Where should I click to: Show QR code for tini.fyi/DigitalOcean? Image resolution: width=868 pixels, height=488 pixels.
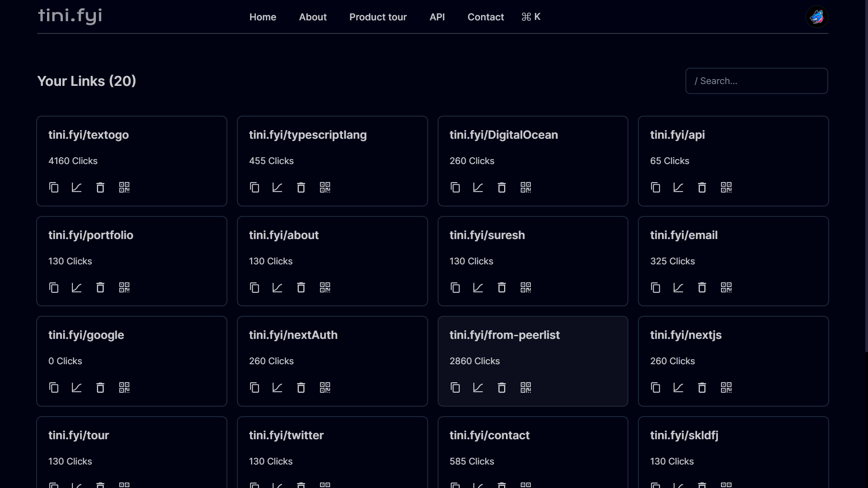(526, 188)
